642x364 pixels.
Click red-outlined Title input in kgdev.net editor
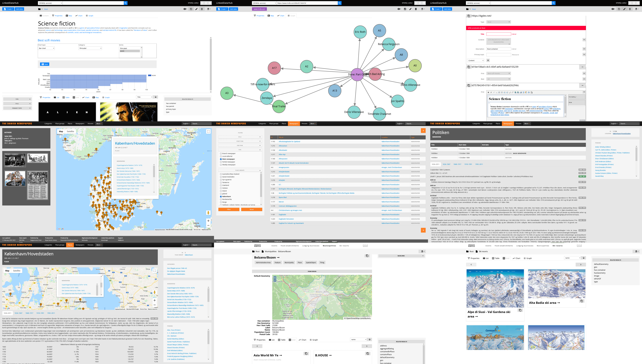pos(498,34)
